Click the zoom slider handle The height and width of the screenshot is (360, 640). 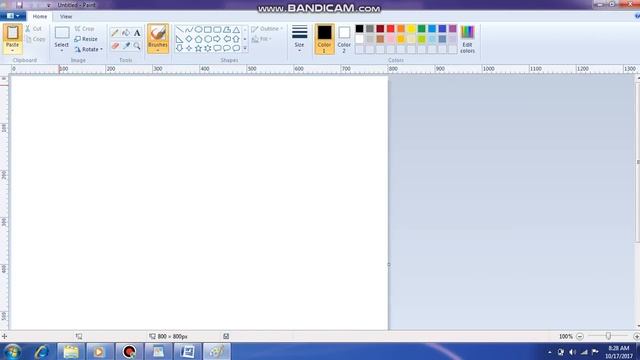tap(608, 336)
